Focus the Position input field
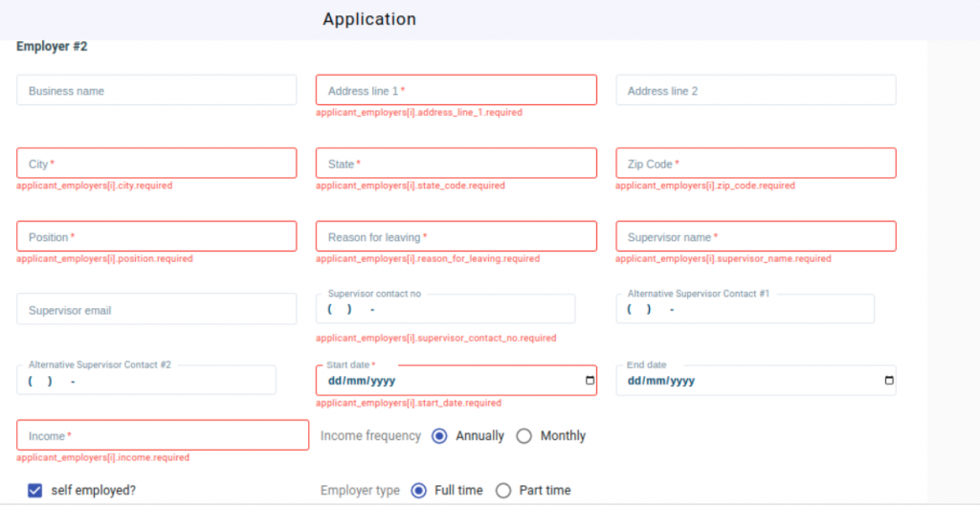Image resolution: width=980 pixels, height=507 pixels. tap(156, 236)
